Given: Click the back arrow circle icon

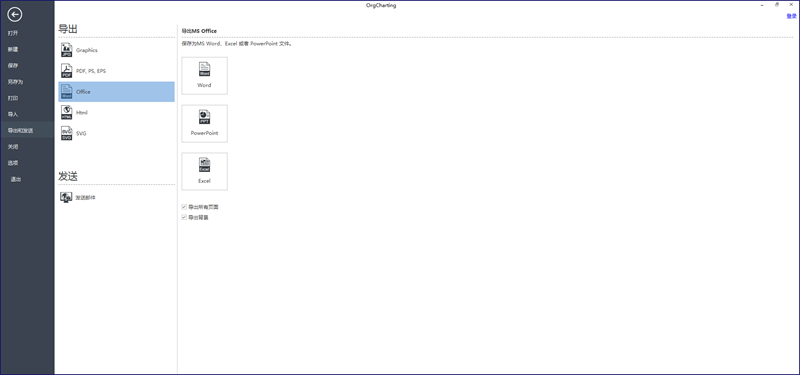Looking at the screenshot, I should tap(15, 15).
